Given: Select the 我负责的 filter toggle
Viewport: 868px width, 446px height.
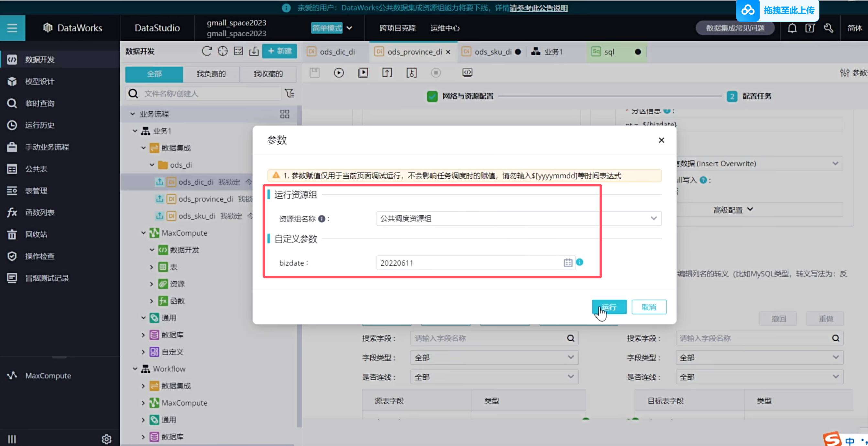Looking at the screenshot, I should click(x=211, y=74).
